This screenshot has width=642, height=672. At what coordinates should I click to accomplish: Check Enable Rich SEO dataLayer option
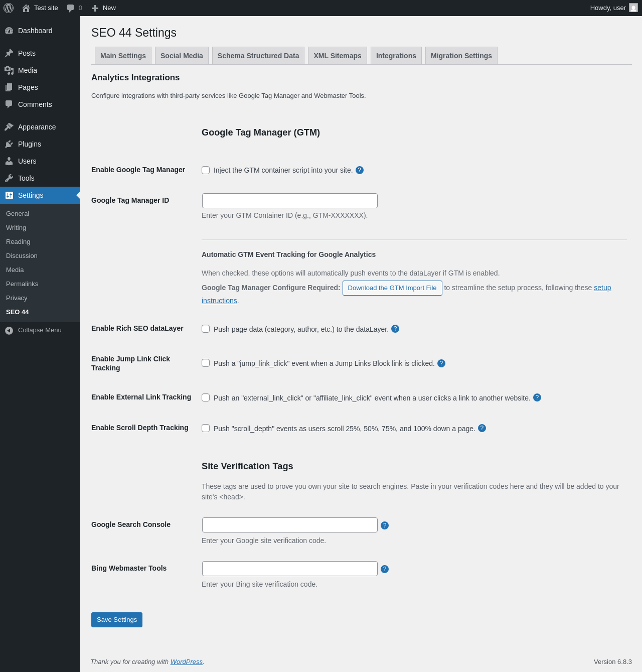coord(206,329)
